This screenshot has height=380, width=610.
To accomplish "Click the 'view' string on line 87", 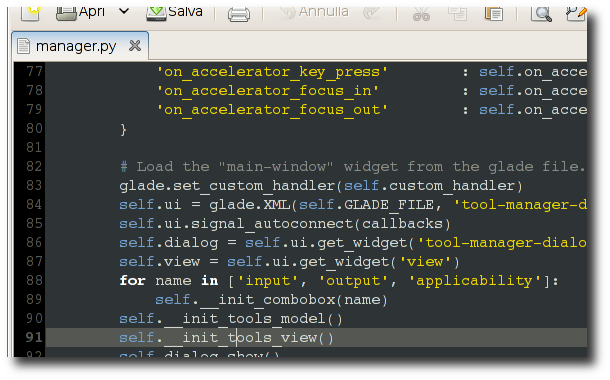I will (425, 262).
